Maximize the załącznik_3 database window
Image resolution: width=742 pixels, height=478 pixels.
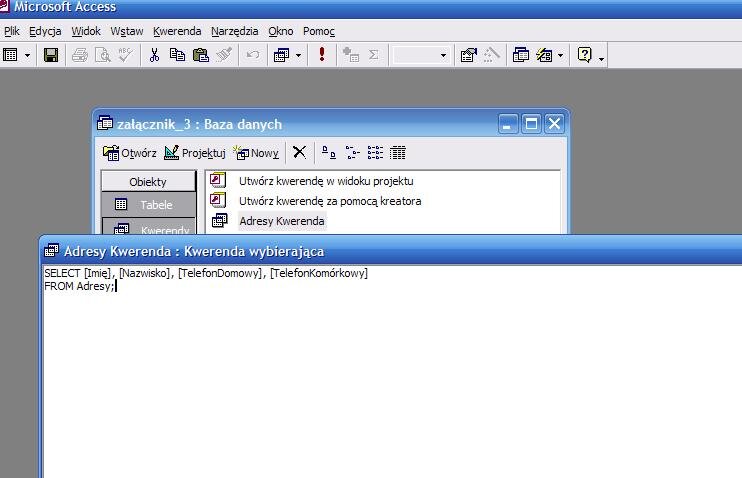point(531,124)
